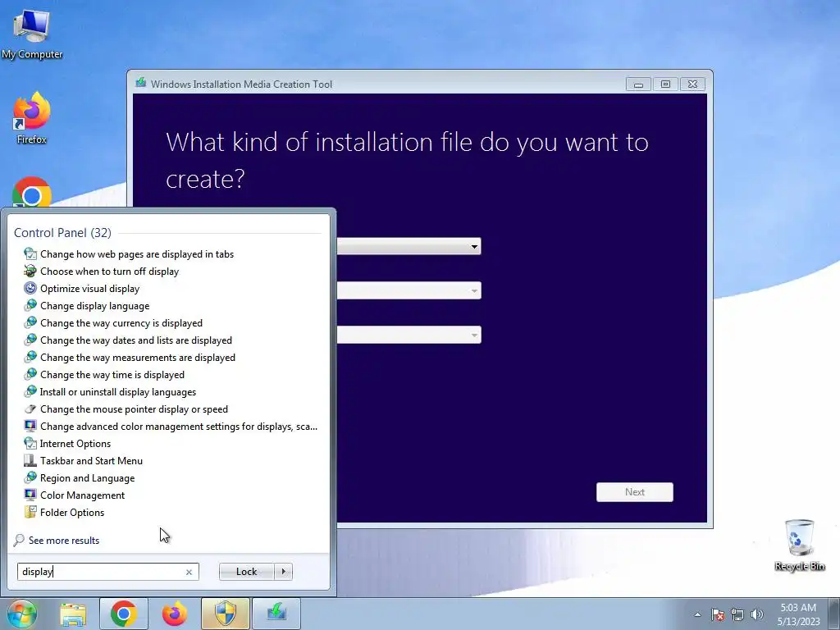Open Windows Explorer from the taskbar

click(73, 614)
